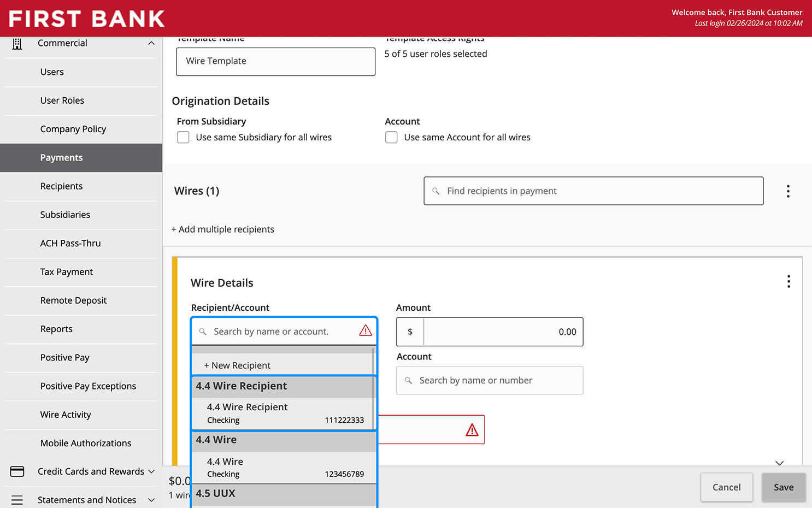Check Use same Account for all wires

point(391,137)
